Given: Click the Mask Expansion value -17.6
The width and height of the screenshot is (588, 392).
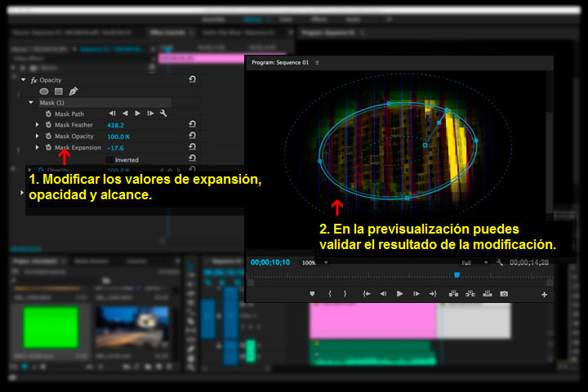Looking at the screenshot, I should [115, 148].
